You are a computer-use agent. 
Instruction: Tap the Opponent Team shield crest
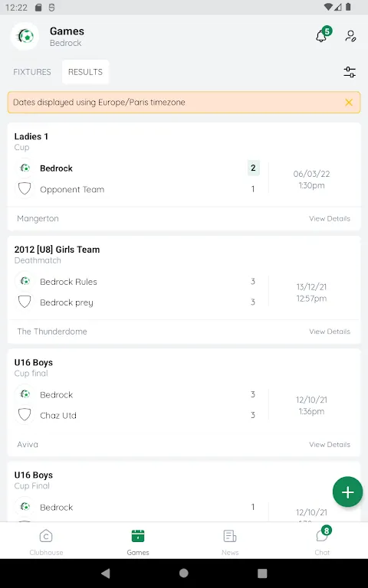[x=25, y=188]
